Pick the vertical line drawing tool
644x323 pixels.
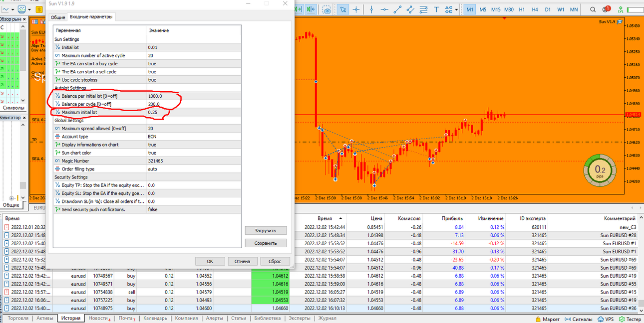point(371,9)
